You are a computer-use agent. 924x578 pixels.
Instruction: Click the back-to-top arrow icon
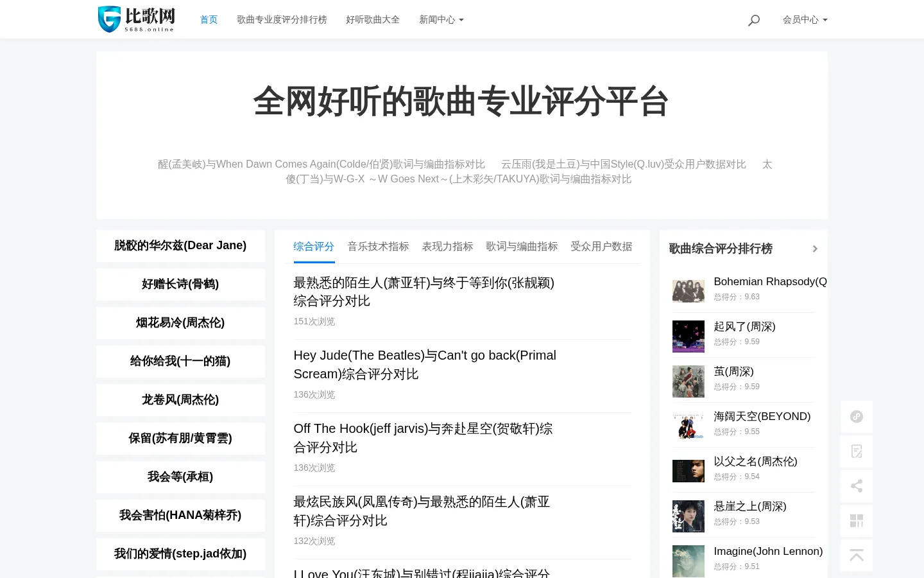pyautogui.click(x=857, y=556)
